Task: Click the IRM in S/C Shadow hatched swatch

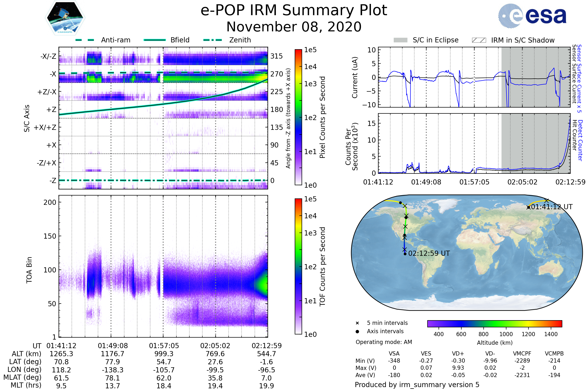Action: click(x=479, y=40)
